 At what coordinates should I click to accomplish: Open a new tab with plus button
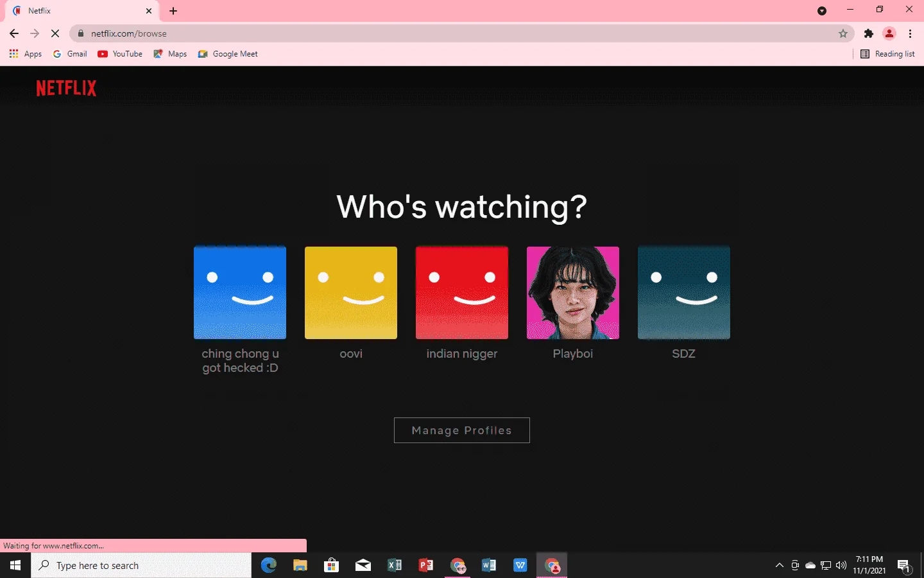point(173,11)
